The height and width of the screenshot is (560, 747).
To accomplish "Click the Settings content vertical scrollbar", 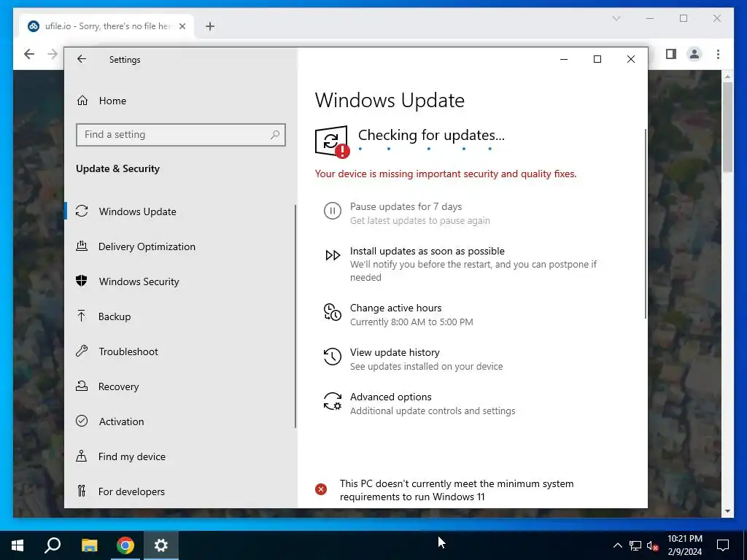I will point(646,224).
